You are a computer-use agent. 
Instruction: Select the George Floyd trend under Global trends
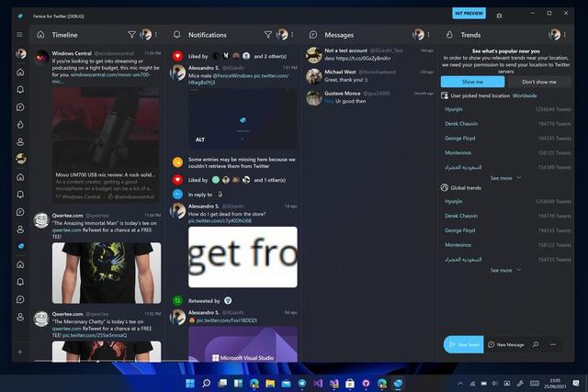(x=460, y=230)
